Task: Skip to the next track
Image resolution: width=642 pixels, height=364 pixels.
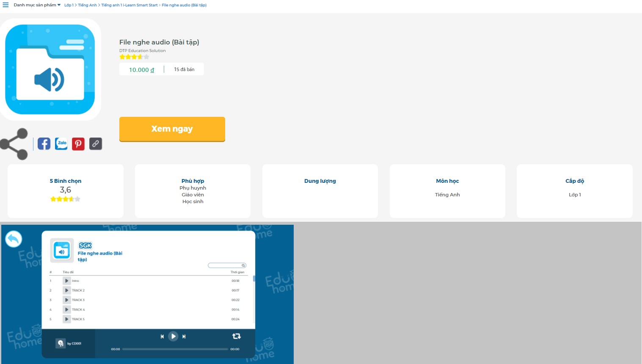Action: click(184, 336)
